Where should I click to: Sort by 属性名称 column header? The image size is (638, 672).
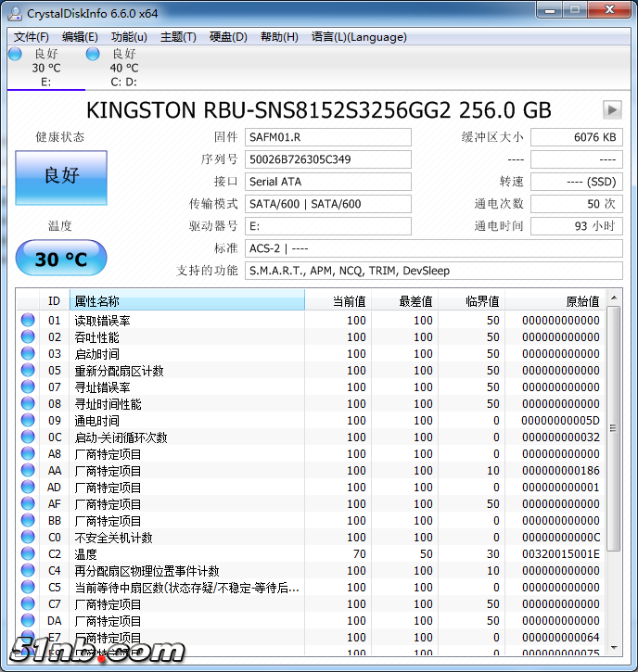coord(185,300)
